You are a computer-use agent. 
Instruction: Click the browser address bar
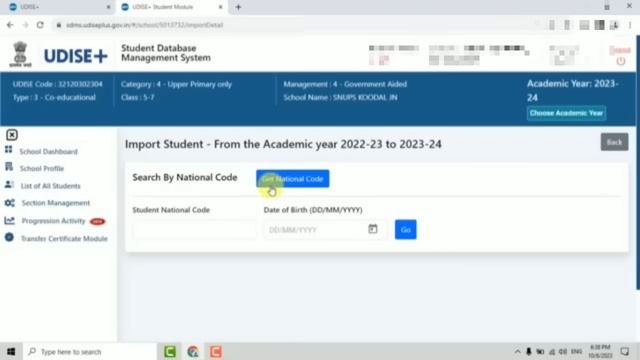(294, 25)
